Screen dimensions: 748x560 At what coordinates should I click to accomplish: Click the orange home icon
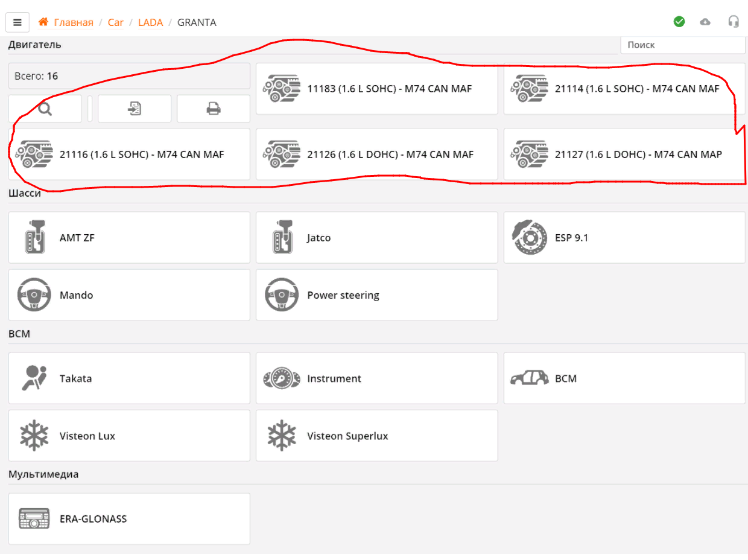click(43, 22)
